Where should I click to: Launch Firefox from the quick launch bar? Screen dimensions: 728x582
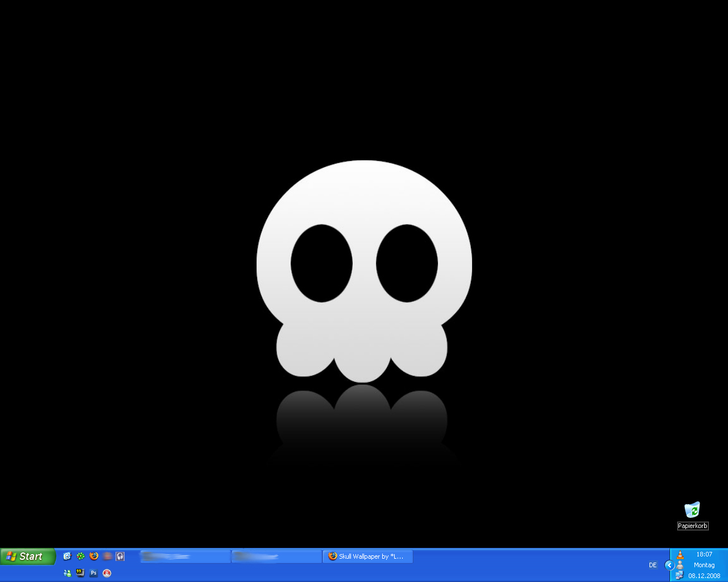click(x=94, y=556)
